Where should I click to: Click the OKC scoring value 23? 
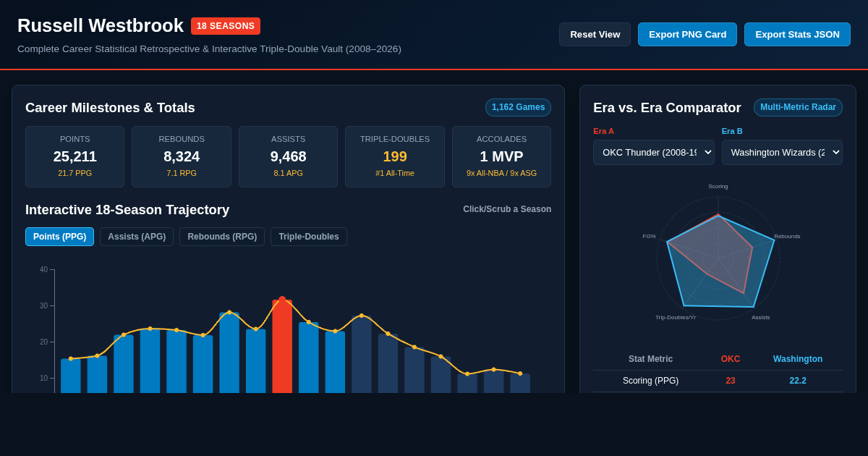tap(731, 381)
